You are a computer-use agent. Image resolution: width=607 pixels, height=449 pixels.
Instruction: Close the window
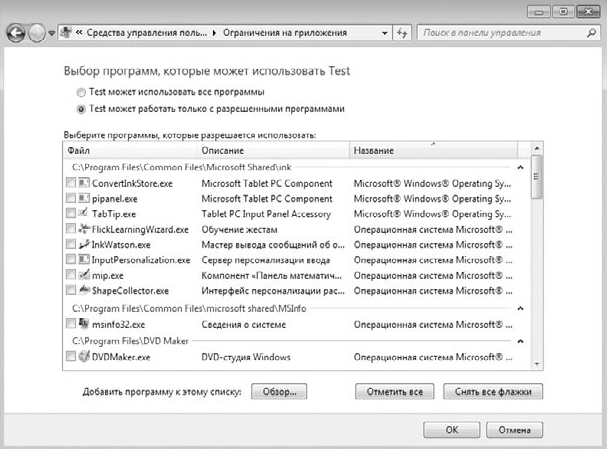588,12
